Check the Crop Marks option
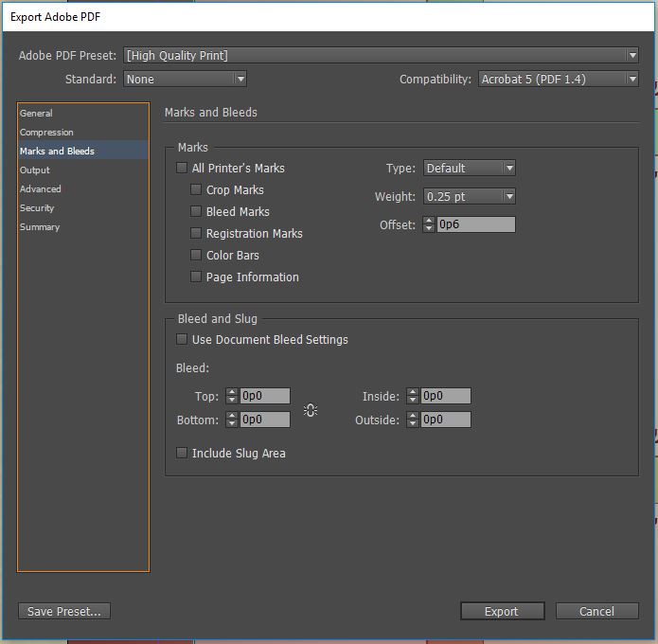The height and width of the screenshot is (644, 658). click(x=196, y=190)
